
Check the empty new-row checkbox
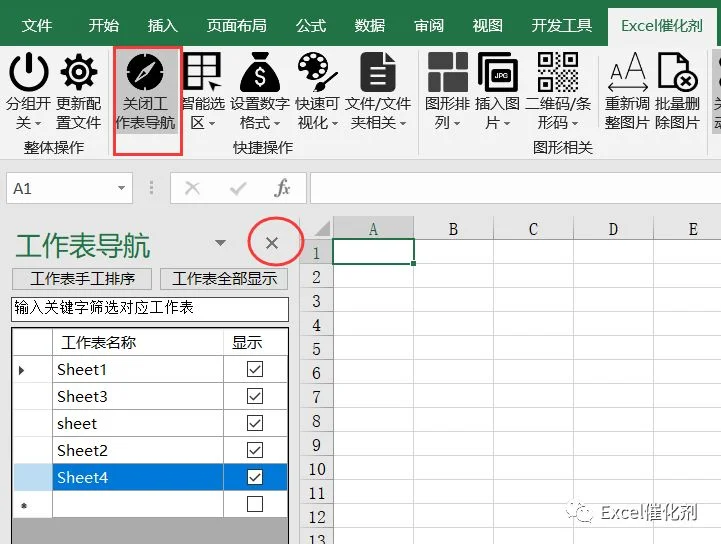(x=255, y=504)
